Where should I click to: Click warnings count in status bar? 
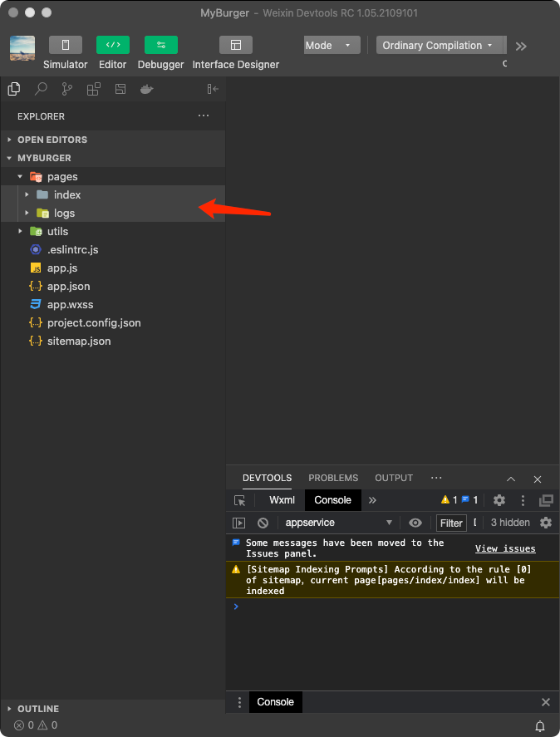[47, 725]
